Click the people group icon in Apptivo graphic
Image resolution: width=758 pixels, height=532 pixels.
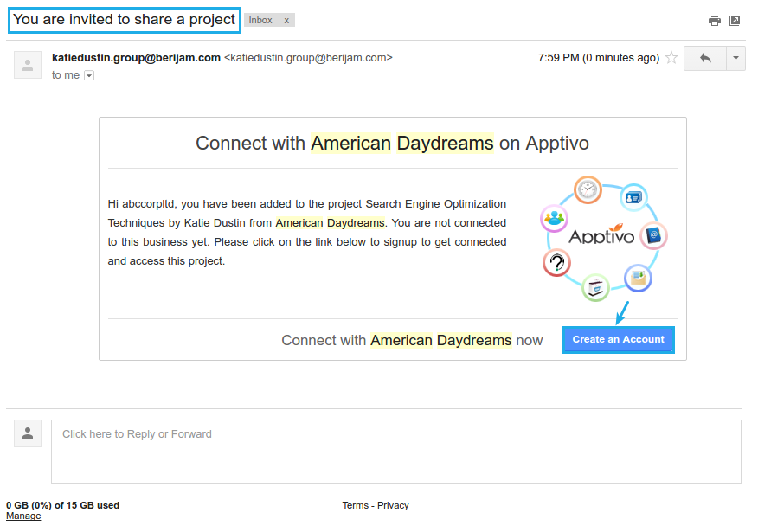[x=554, y=218]
